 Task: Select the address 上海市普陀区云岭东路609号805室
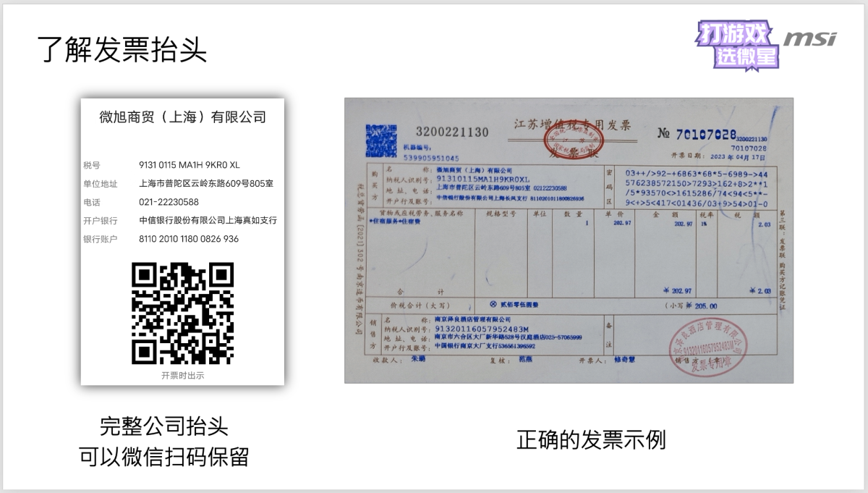(205, 184)
